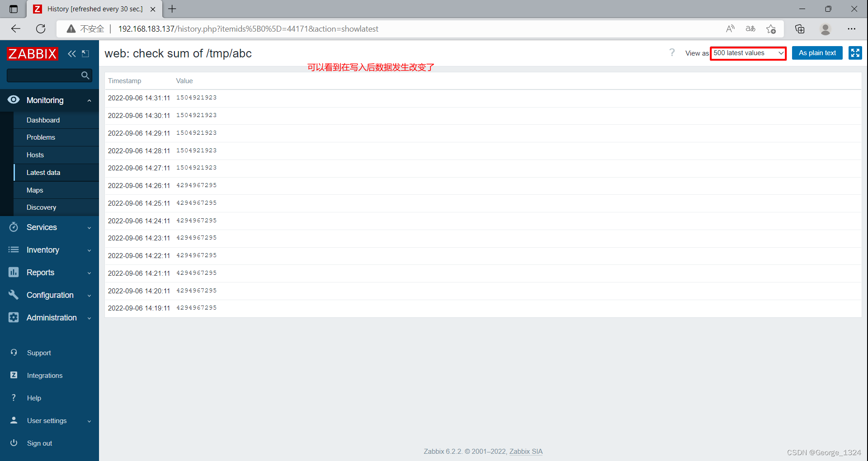Expand the Administration menu section
868x461 pixels.
coord(89,318)
